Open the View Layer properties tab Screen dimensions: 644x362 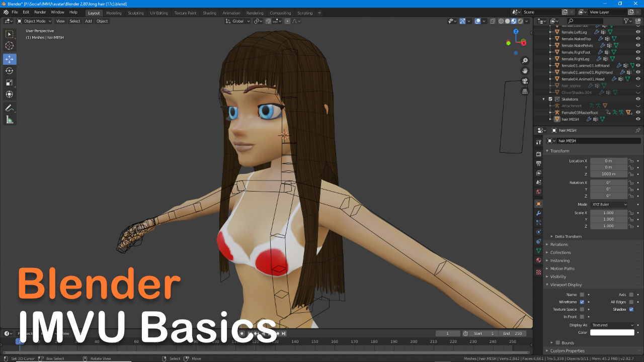pyautogui.click(x=539, y=173)
